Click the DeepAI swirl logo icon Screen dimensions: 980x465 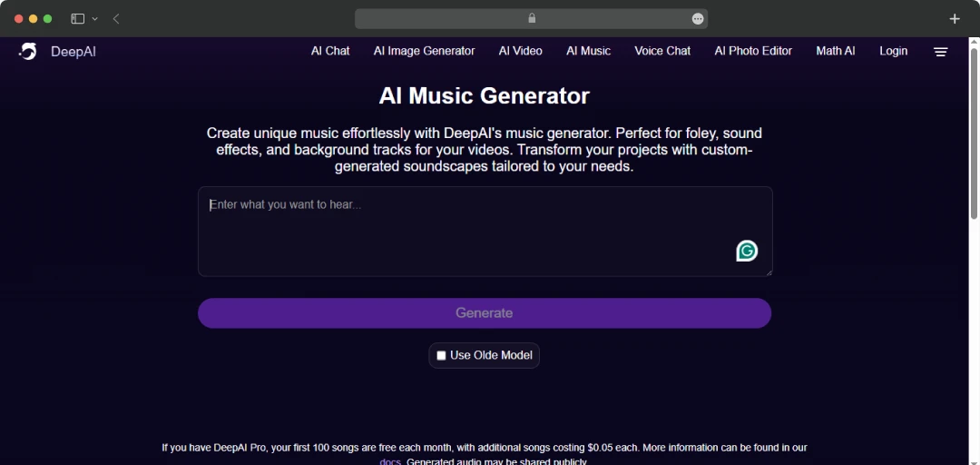coord(27,52)
